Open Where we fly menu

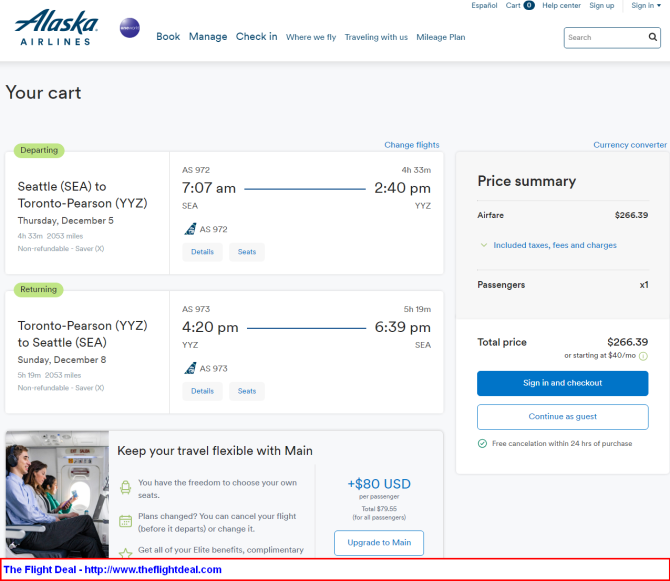311,37
